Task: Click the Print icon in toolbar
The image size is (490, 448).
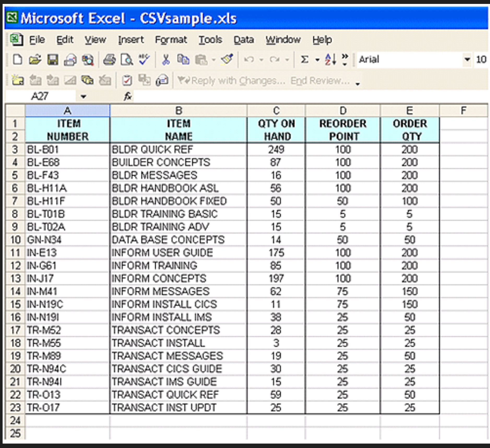Action: tap(109, 60)
